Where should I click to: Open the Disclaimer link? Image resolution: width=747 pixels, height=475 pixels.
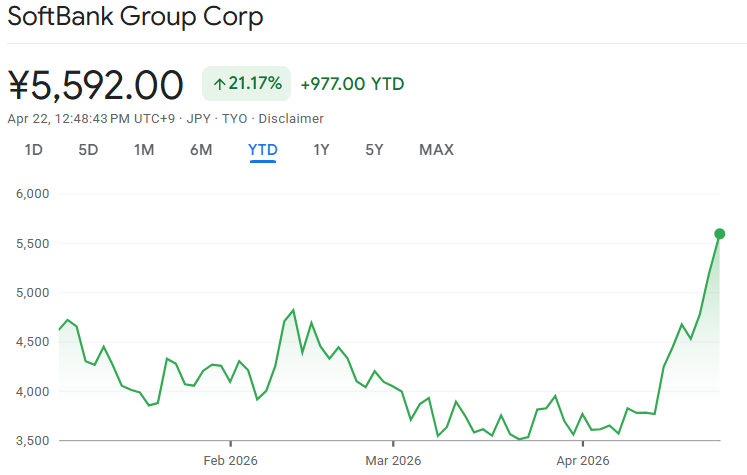(291, 119)
